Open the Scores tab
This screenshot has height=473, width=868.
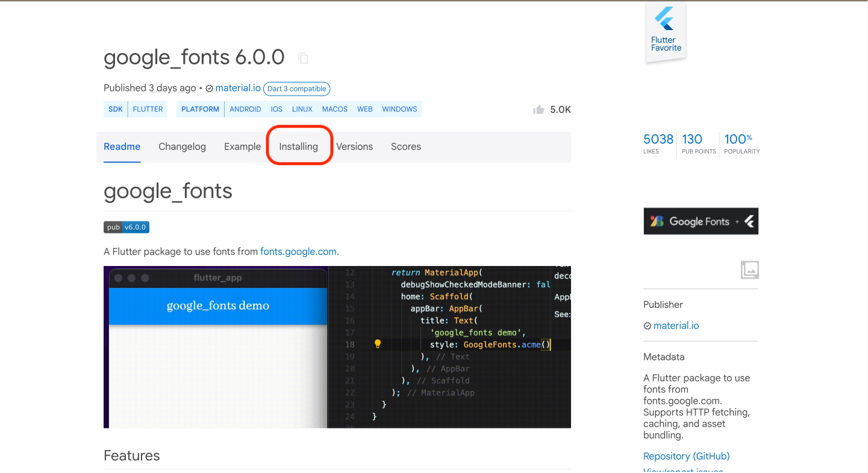point(406,147)
